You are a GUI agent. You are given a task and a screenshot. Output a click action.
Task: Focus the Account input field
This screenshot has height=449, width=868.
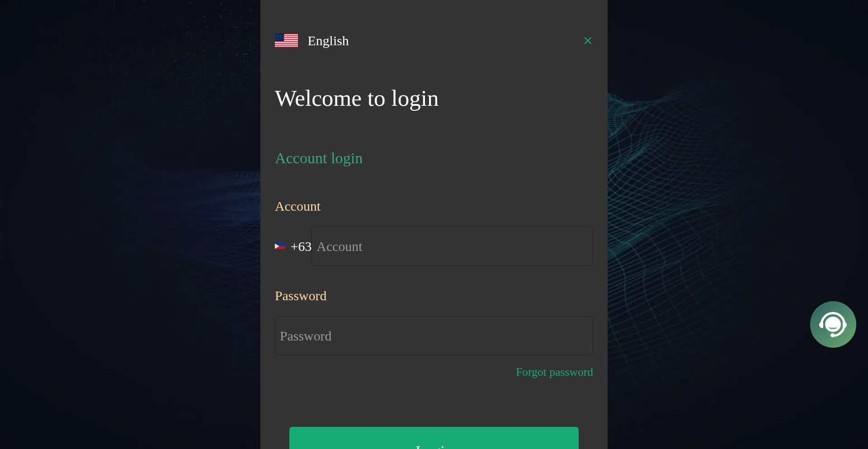[452, 246]
